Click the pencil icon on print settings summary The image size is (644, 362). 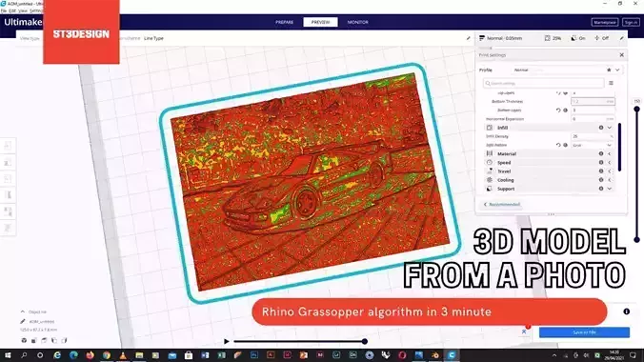pyautogui.click(x=621, y=38)
